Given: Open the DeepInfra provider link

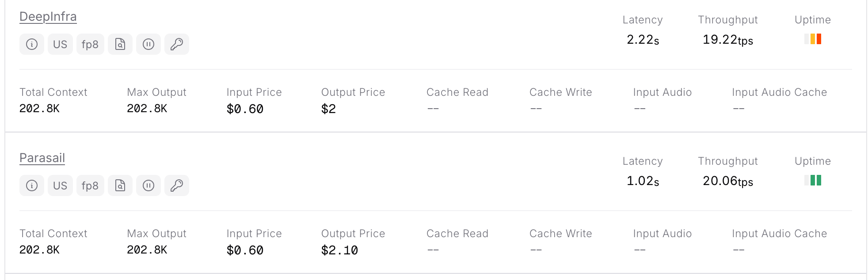Looking at the screenshot, I should [x=48, y=17].
